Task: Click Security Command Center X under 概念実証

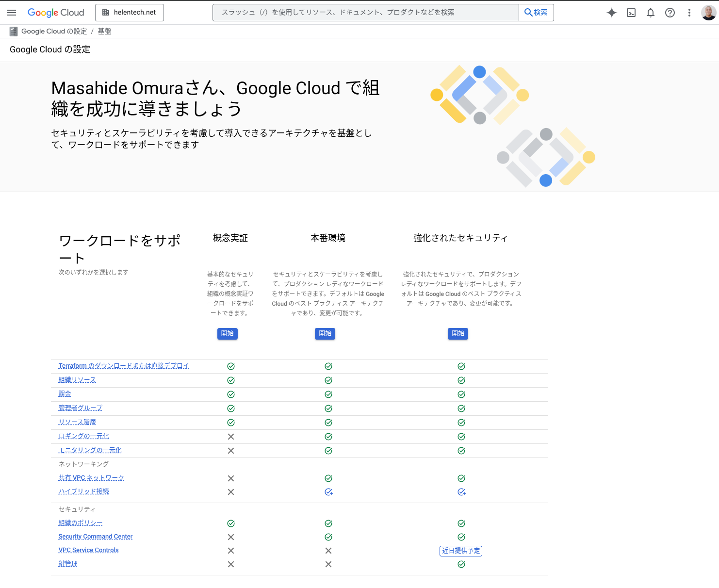Action: [231, 537]
